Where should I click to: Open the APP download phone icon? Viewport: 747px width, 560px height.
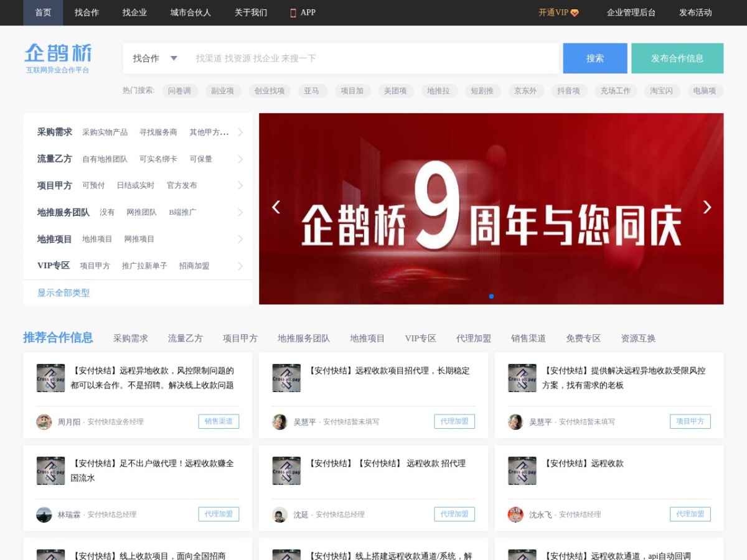293,12
